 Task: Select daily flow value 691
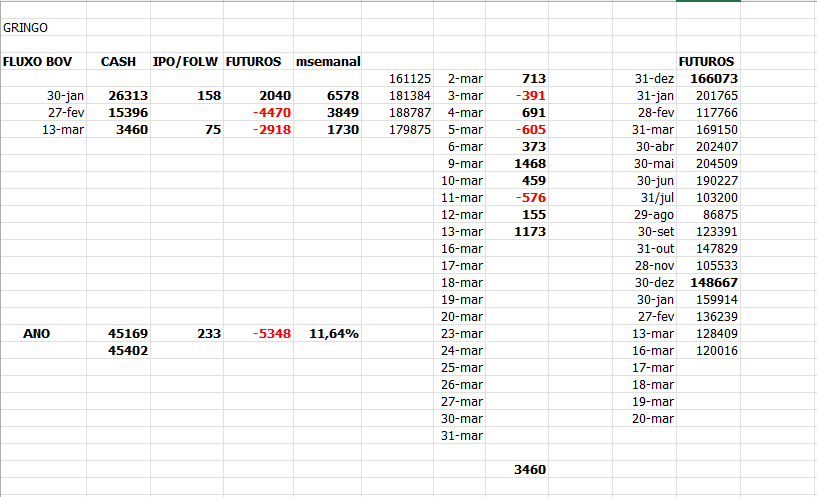pyautogui.click(x=517, y=113)
